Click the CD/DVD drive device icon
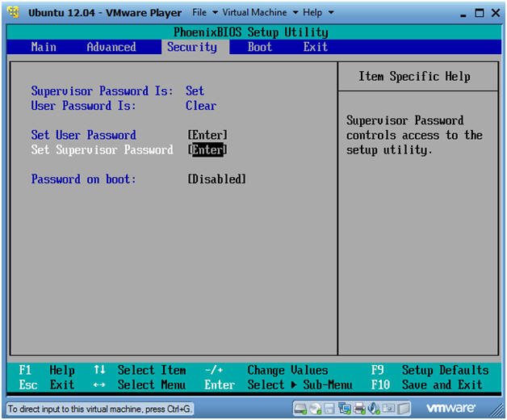 pyautogui.click(x=315, y=409)
